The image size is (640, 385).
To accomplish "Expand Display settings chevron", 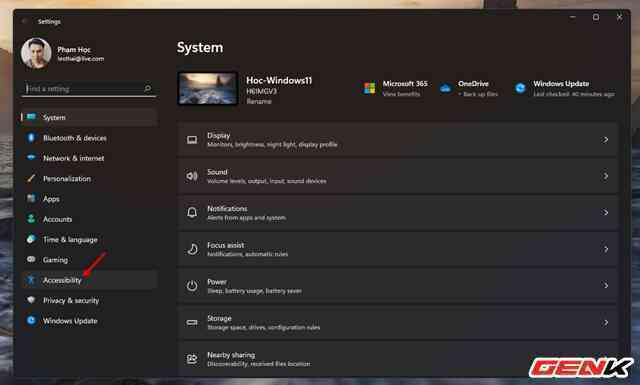I will click(x=605, y=140).
